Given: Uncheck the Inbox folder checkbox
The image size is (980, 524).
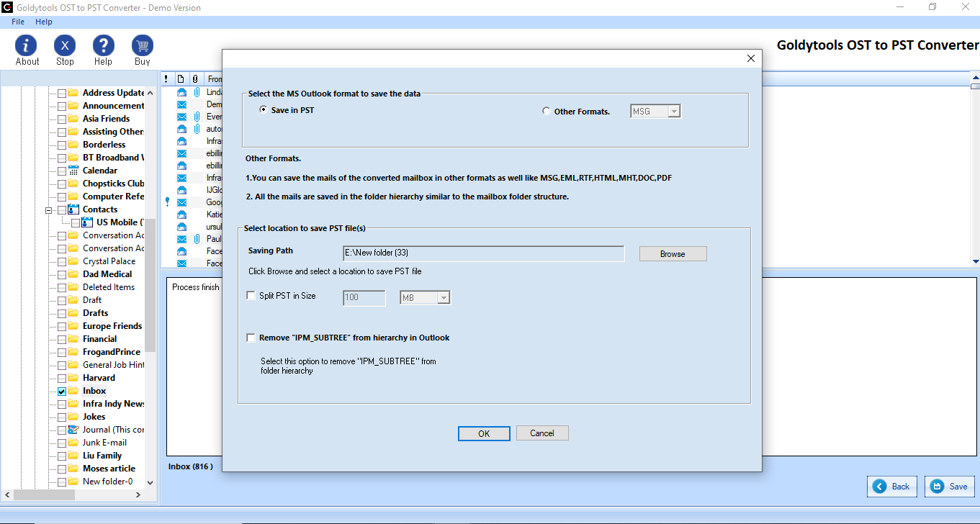Looking at the screenshot, I should [62, 392].
